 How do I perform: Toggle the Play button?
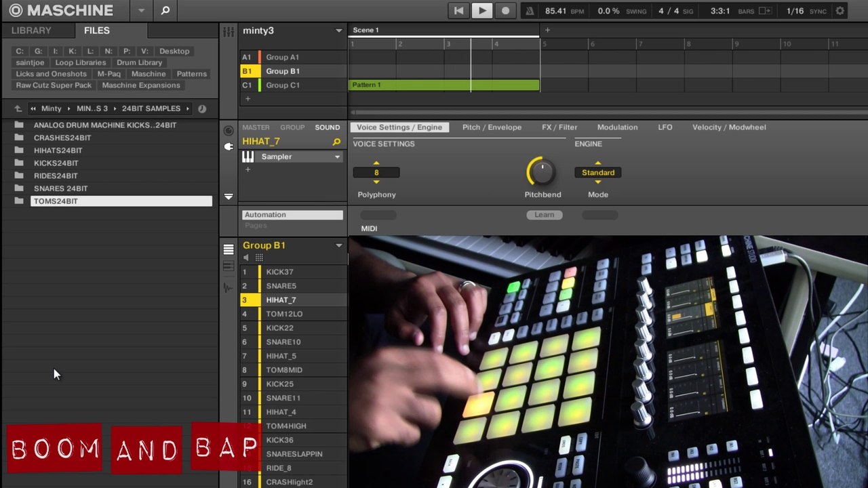(x=481, y=10)
